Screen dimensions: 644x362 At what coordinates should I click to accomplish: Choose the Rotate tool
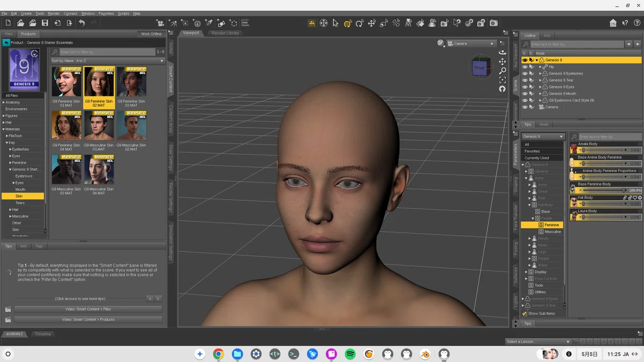[x=360, y=23]
